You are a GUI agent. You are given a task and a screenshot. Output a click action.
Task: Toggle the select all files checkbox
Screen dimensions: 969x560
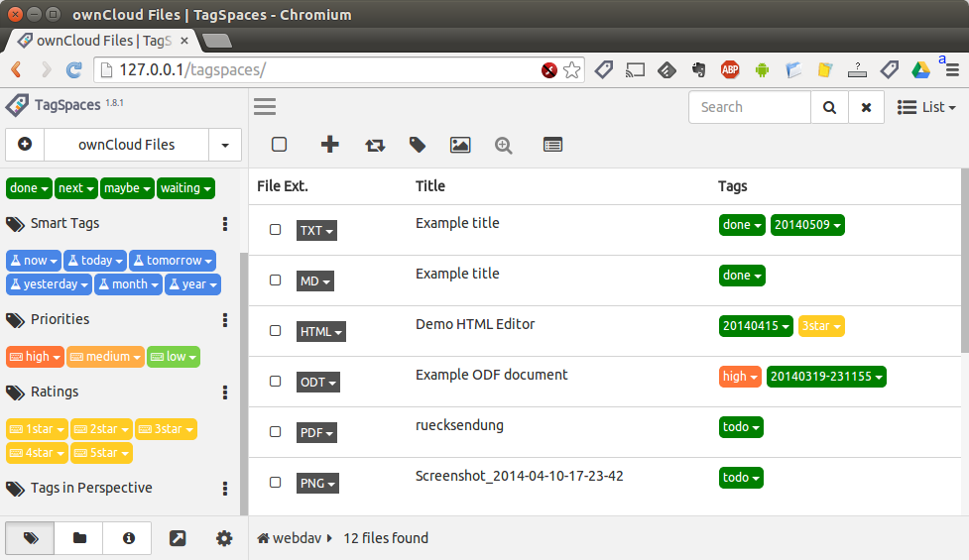coord(280,145)
